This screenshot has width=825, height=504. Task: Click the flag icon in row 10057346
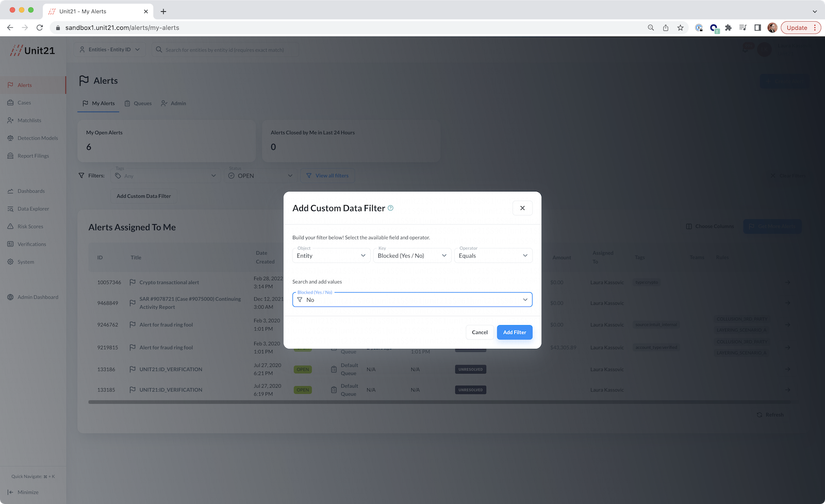click(x=133, y=282)
